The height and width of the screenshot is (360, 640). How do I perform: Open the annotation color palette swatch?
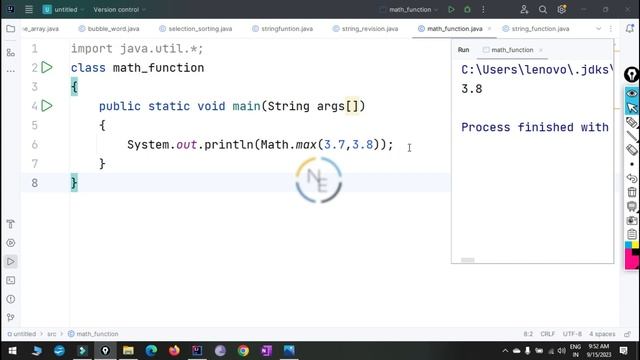click(x=632, y=256)
